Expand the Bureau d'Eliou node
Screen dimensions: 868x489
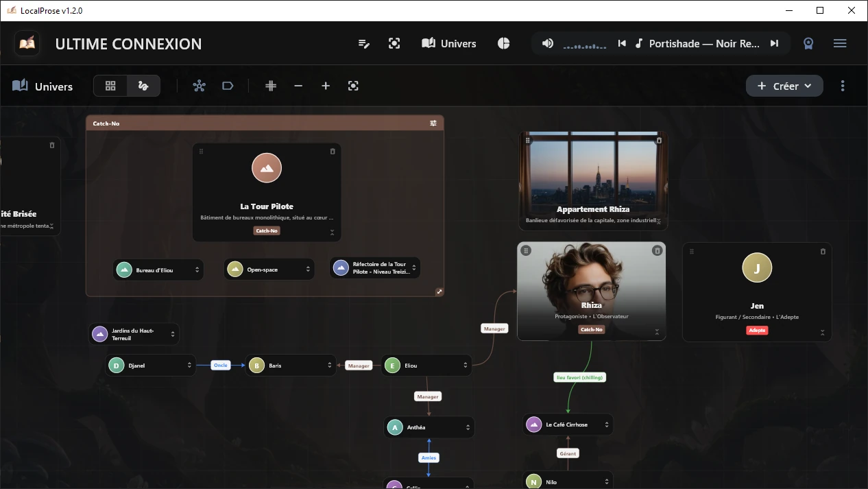[197, 270]
